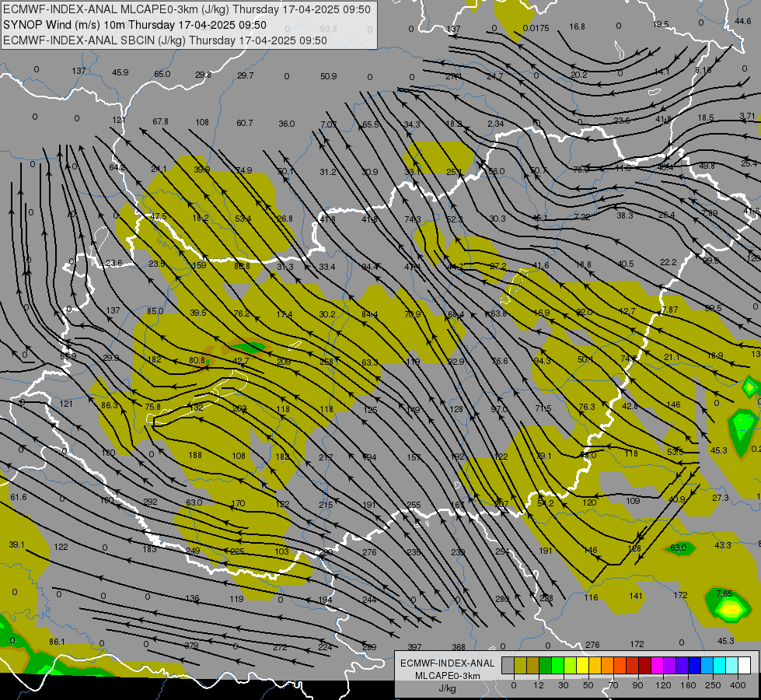Click the map value '159'

[x=199, y=265]
